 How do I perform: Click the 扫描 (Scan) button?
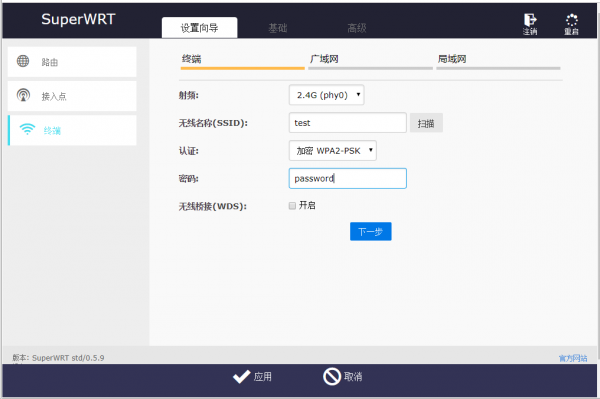pos(426,123)
